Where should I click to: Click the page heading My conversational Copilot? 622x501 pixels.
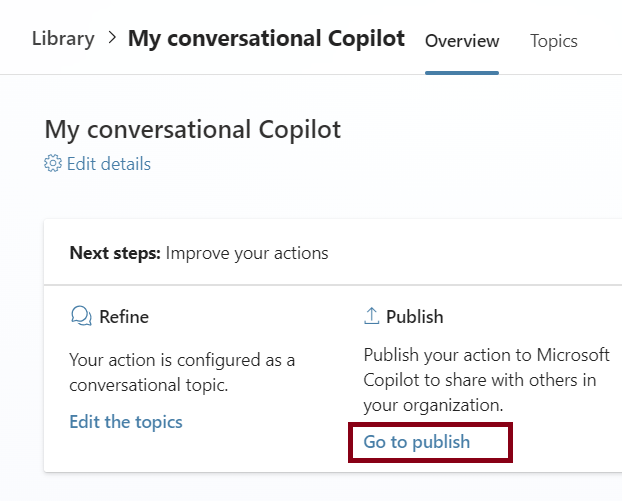point(193,129)
